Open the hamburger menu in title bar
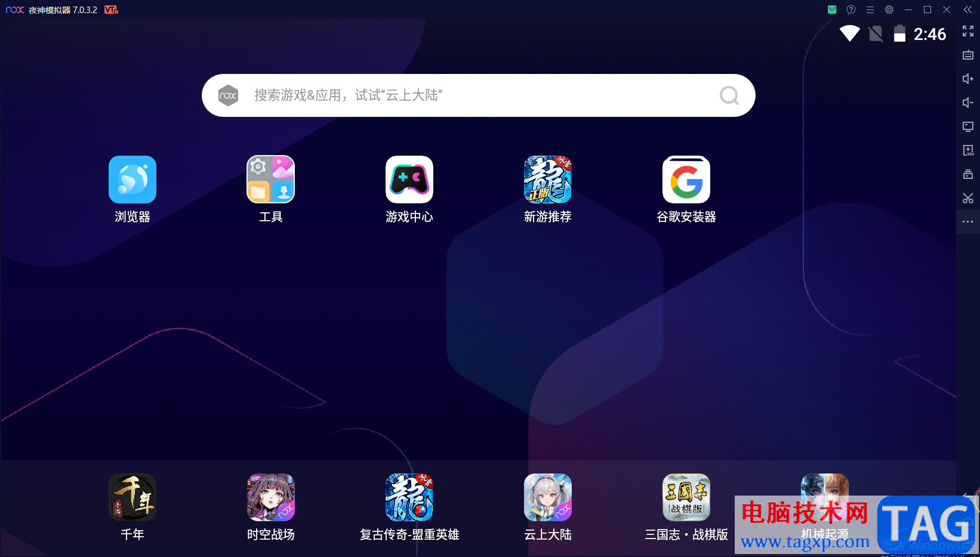The width and height of the screenshot is (980, 557). (870, 10)
